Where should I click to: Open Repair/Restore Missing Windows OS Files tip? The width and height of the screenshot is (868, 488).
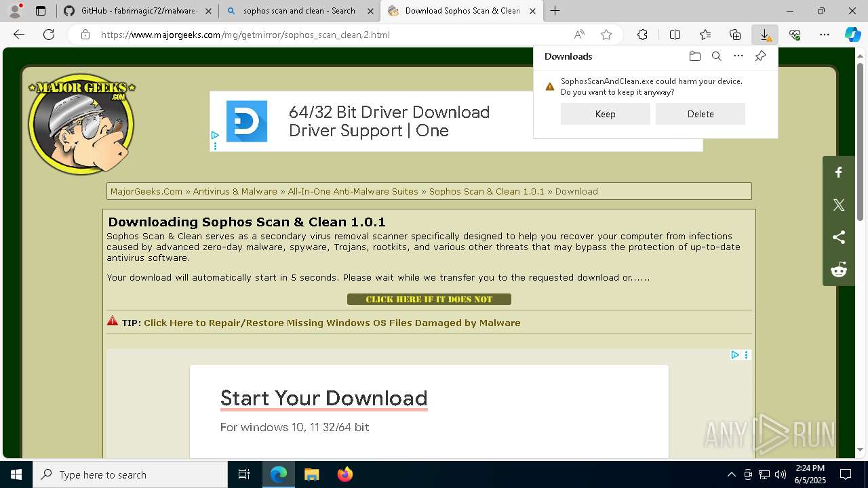332,323
